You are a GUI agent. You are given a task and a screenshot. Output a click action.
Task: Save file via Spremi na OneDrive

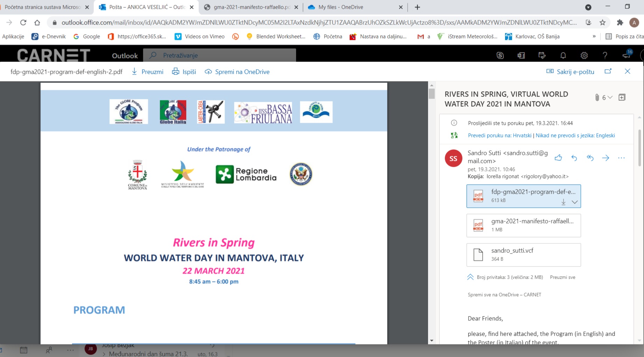point(237,72)
